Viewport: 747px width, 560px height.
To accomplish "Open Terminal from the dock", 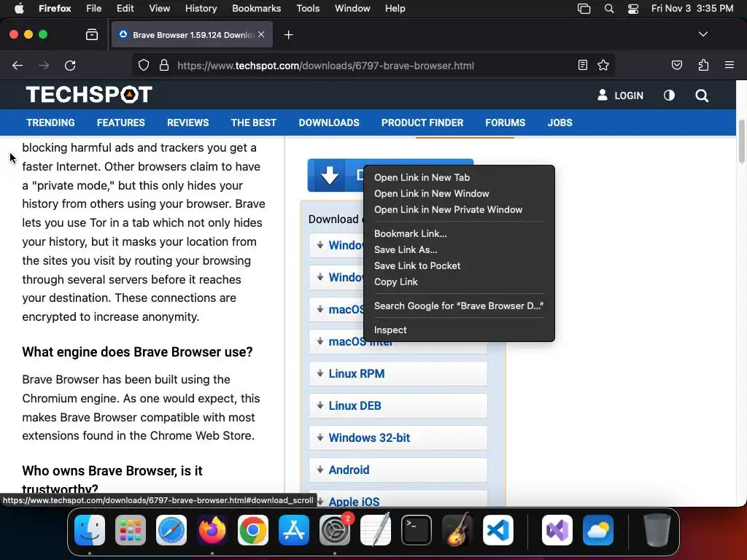I will pyautogui.click(x=417, y=530).
